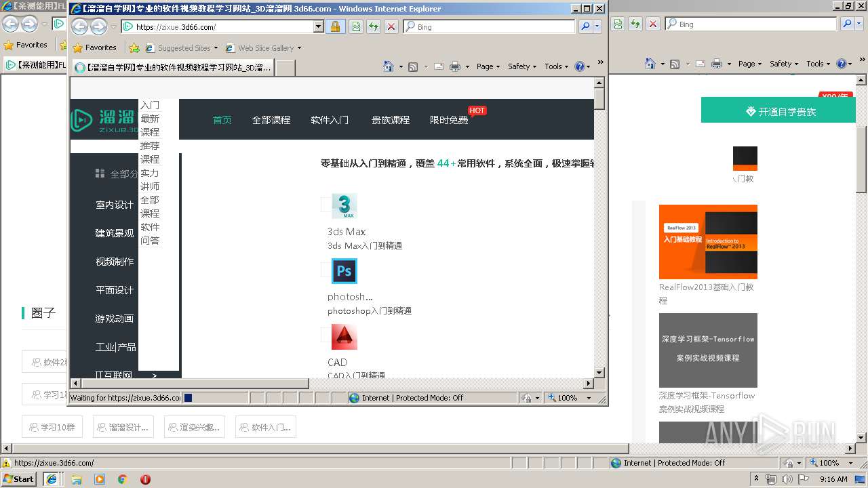The height and width of the screenshot is (488, 868).
Task: Open Favorites in the front IE window
Action: [94, 47]
